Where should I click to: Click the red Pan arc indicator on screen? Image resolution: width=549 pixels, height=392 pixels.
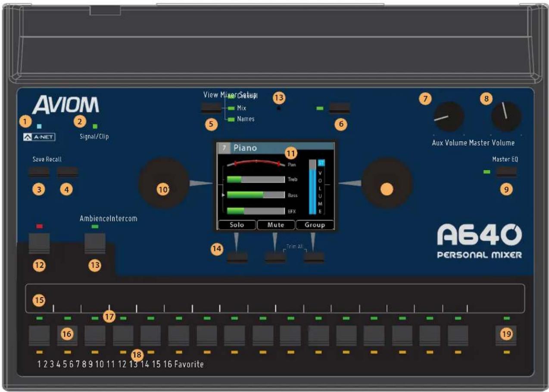[x=256, y=163]
